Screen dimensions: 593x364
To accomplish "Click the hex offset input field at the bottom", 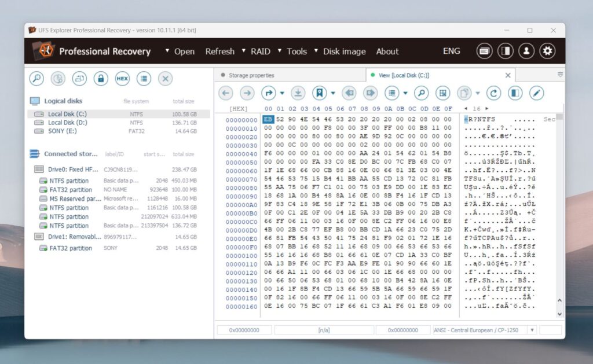I will tap(244, 329).
